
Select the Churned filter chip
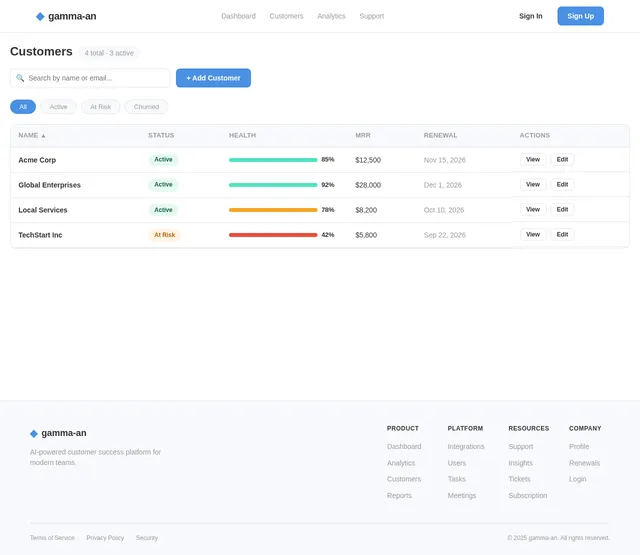(146, 107)
